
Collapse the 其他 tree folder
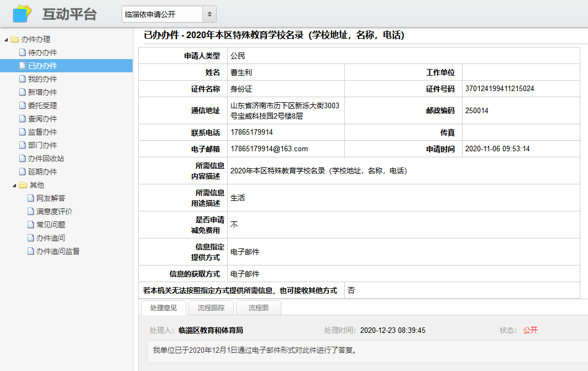pyautogui.click(x=14, y=185)
